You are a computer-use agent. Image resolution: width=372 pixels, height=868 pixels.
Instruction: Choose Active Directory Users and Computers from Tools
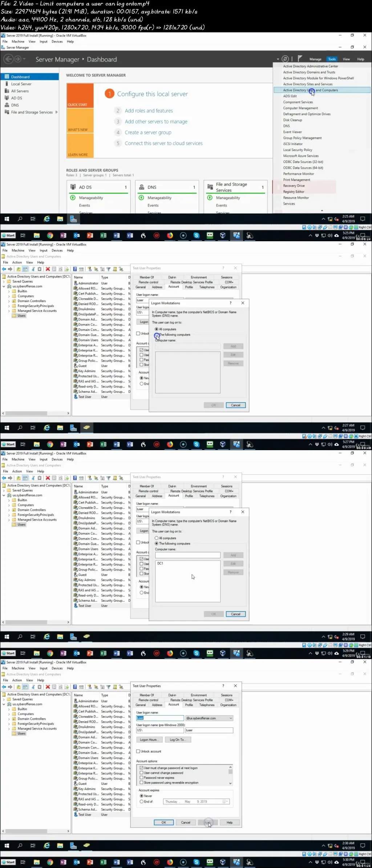[322, 90]
